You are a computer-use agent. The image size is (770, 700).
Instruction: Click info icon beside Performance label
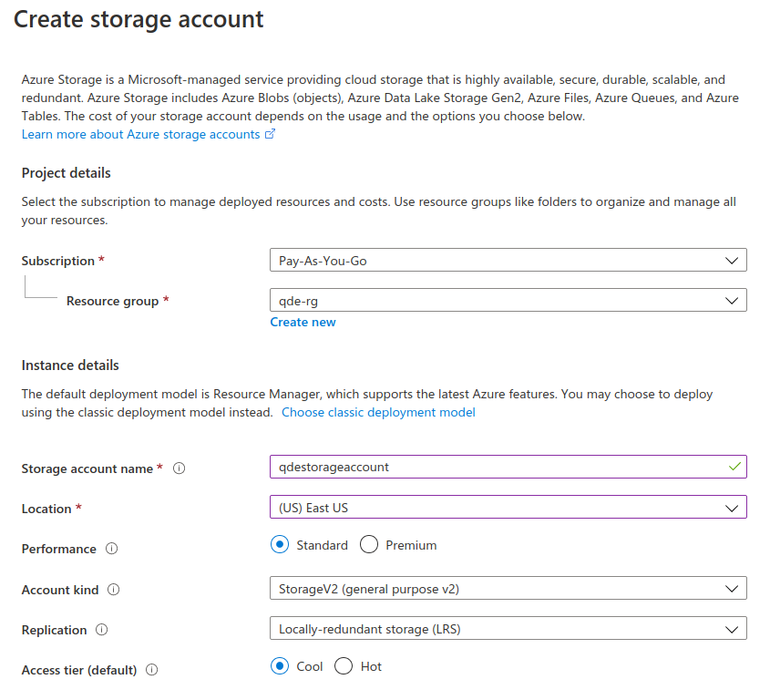tap(112, 549)
